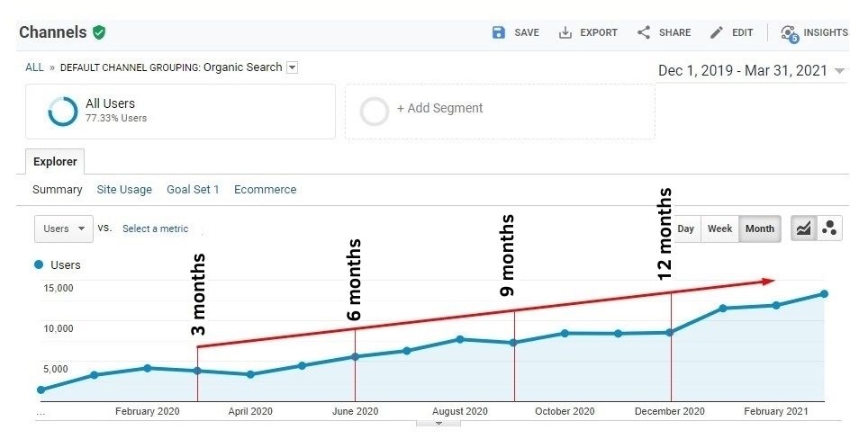Expand the date range picker
Image resolution: width=868 pixels, height=448 pixels.
coord(839,71)
